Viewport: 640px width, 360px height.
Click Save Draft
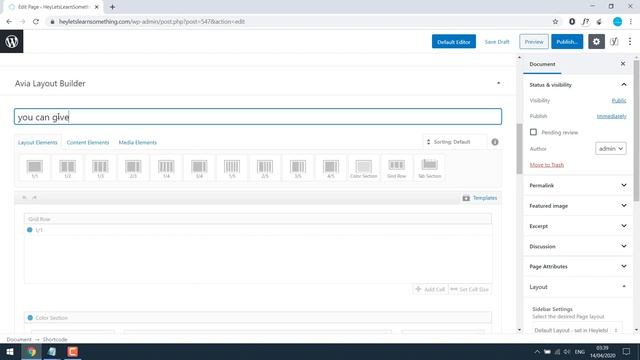[x=497, y=42]
